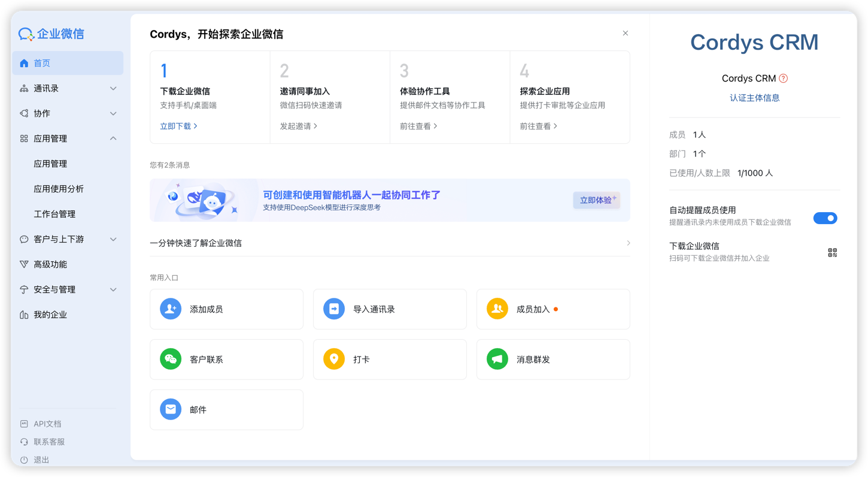Open the 邮件 envelope icon
868x477 pixels.
click(170, 409)
